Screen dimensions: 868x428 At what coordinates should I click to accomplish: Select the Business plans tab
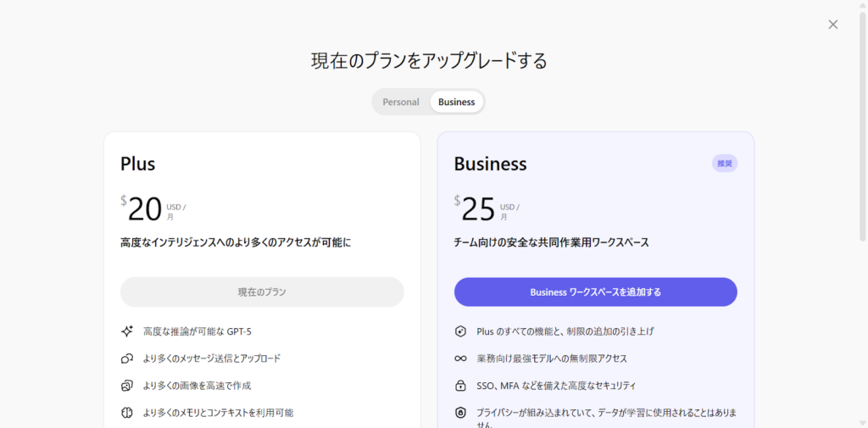pos(456,102)
